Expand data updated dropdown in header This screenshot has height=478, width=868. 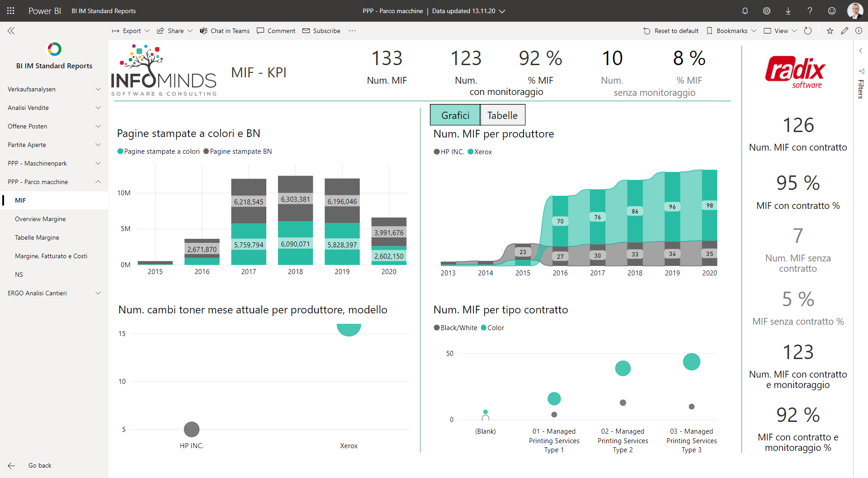pyautogui.click(x=502, y=11)
